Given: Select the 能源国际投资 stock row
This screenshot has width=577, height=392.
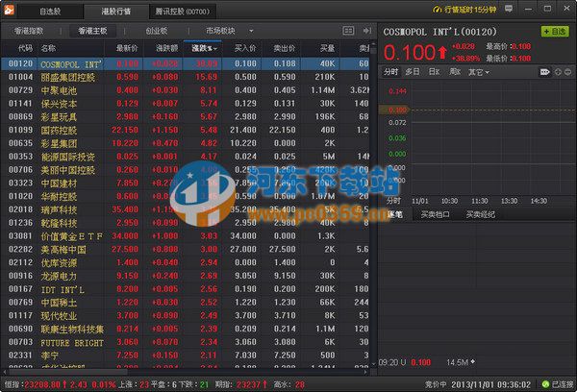Looking at the screenshot, I should point(186,157).
